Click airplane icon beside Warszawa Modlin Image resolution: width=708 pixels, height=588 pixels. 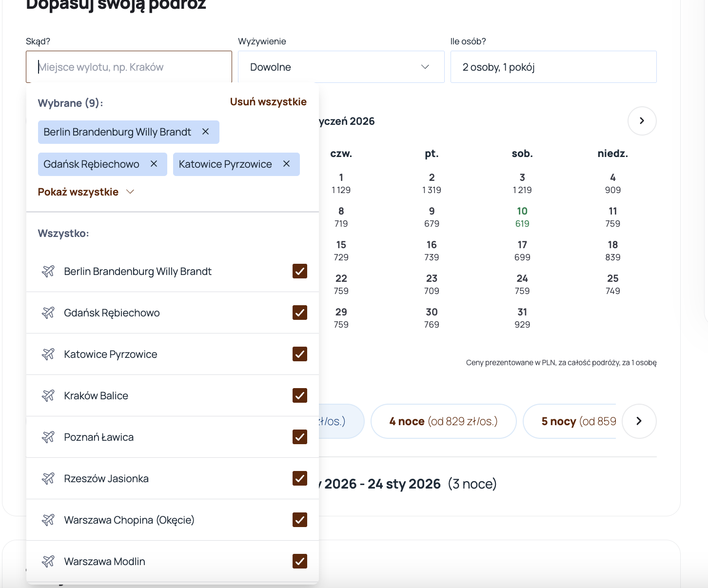pos(48,561)
